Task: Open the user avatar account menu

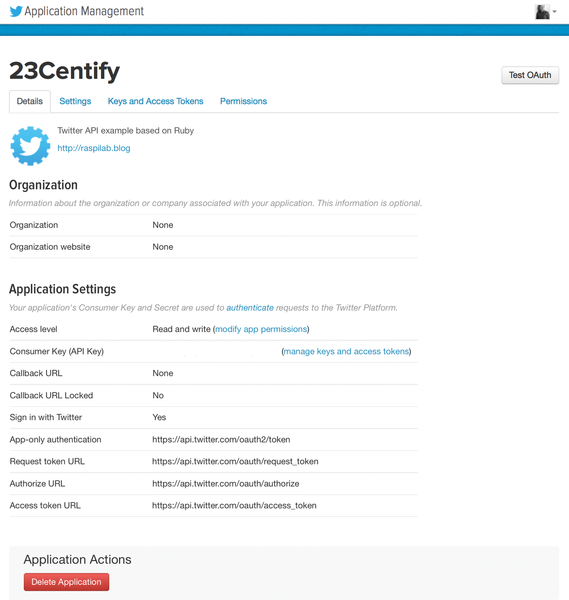Action: [546, 12]
